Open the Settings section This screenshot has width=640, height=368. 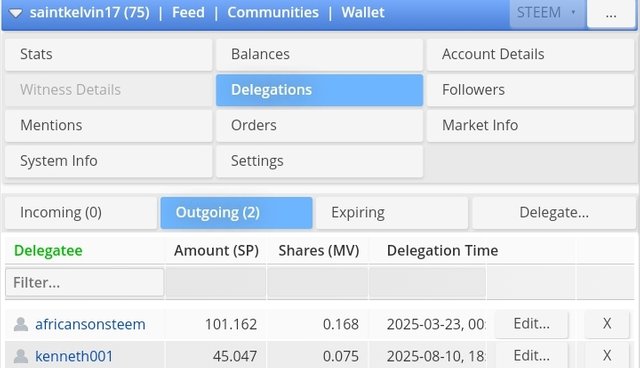319,161
